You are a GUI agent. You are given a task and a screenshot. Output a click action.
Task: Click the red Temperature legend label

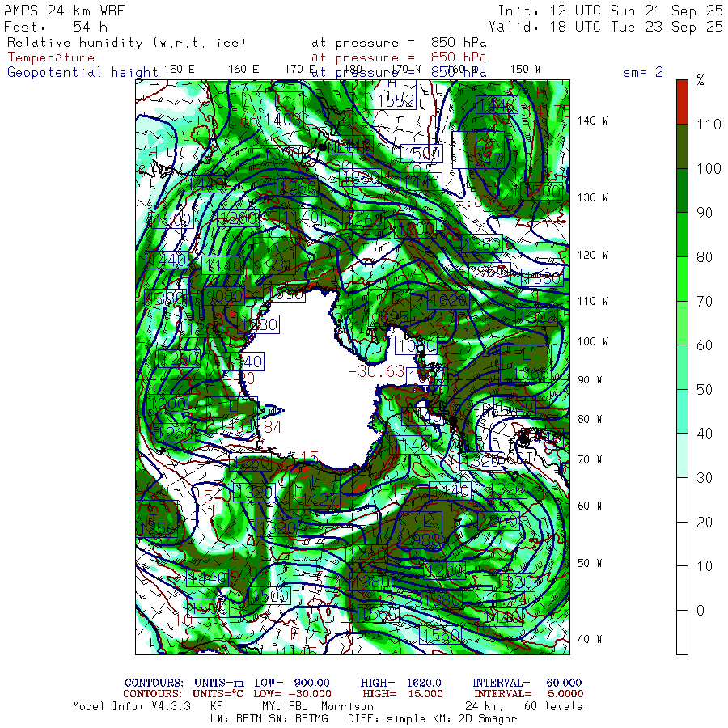[51, 57]
